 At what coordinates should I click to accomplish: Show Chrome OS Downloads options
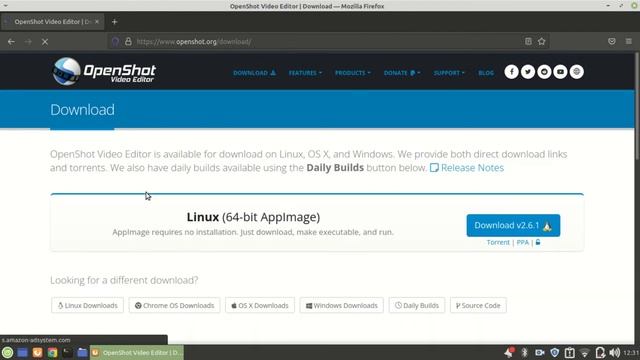[174, 305]
